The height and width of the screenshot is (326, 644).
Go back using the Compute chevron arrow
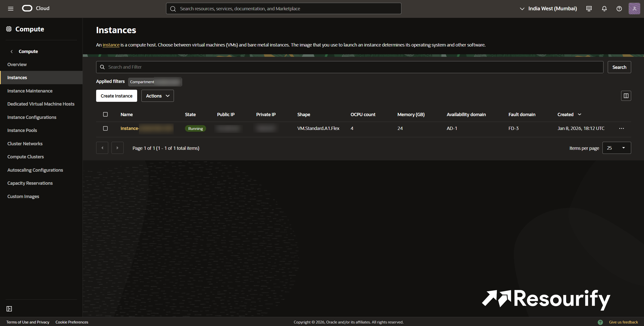click(12, 51)
